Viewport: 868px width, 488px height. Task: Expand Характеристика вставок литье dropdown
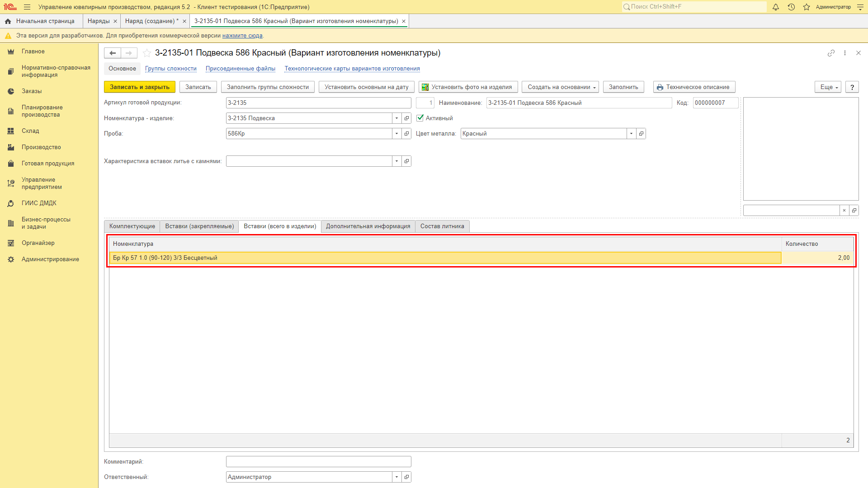pyautogui.click(x=396, y=161)
